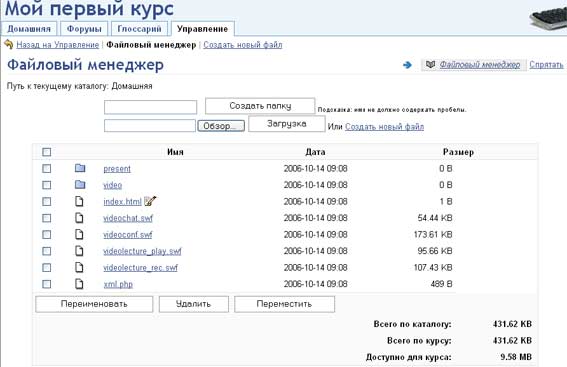Open Создать новый файл in the breadcrumb bar

click(243, 45)
